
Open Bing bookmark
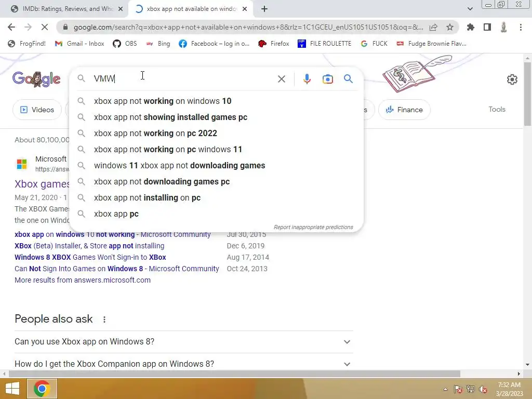(x=158, y=44)
